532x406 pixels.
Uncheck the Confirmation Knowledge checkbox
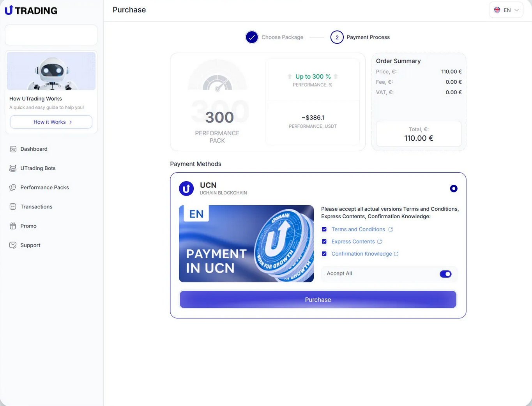[324, 254]
